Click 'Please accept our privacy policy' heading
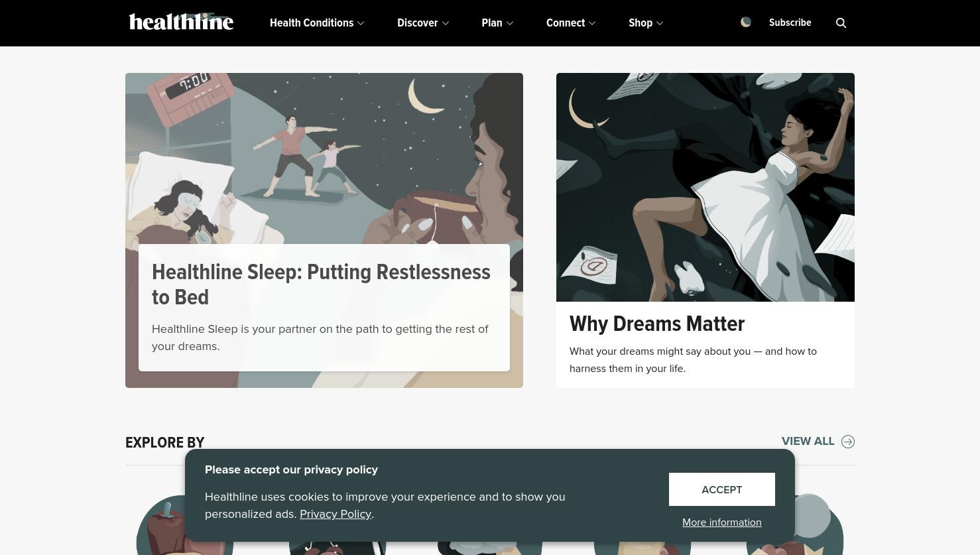This screenshot has height=555, width=980. (291, 469)
